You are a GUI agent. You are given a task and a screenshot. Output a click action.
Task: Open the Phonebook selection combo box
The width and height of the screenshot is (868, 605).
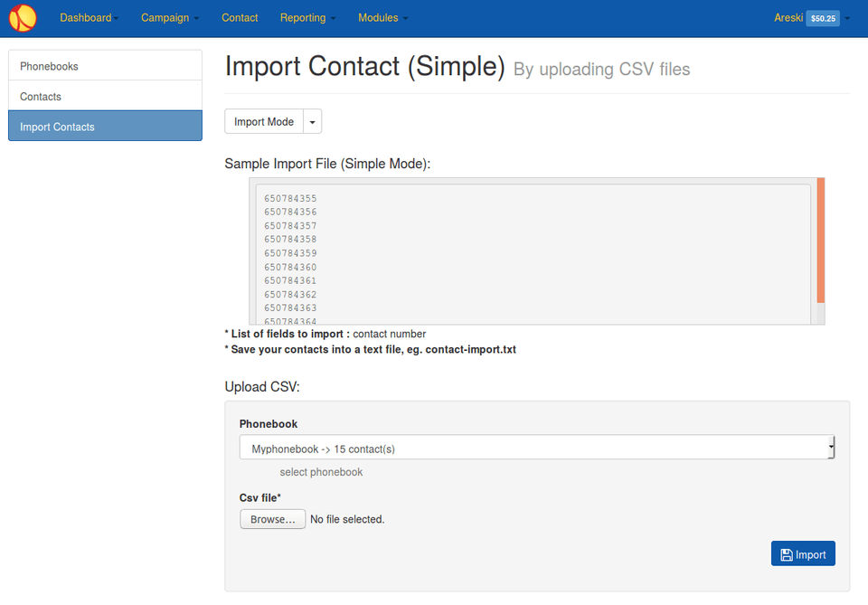(537, 449)
